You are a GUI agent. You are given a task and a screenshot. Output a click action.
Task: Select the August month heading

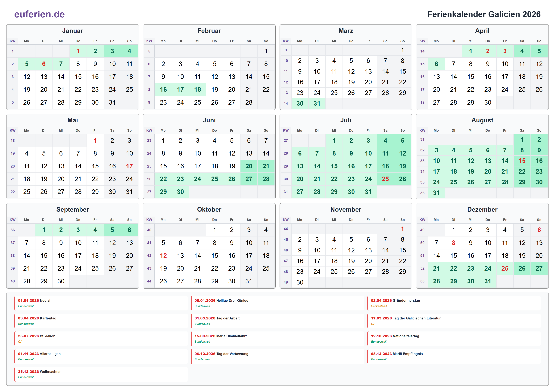(x=482, y=120)
